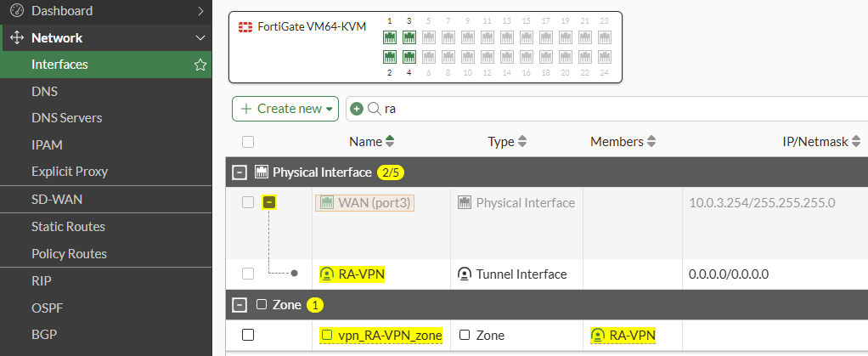Click the Zone type cell
The width and height of the screenshot is (868, 356).
pyautogui.click(x=482, y=335)
